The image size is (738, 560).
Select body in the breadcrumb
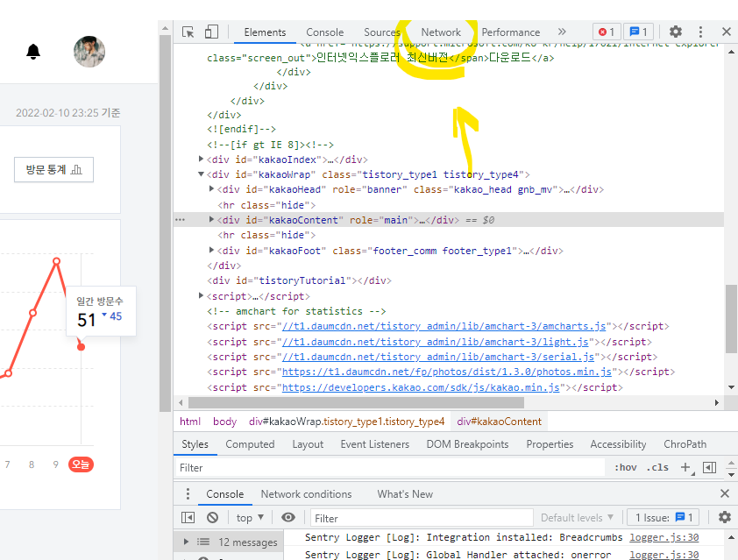coord(224,422)
